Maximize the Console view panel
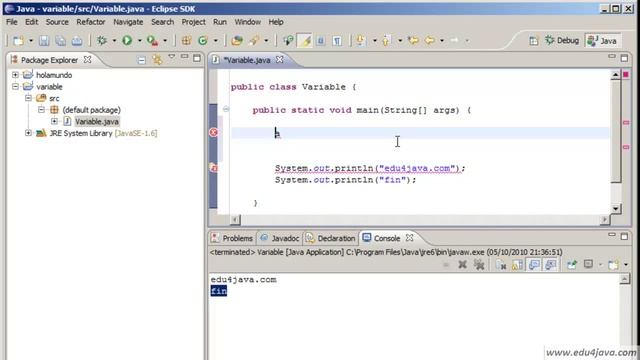 click(624, 236)
